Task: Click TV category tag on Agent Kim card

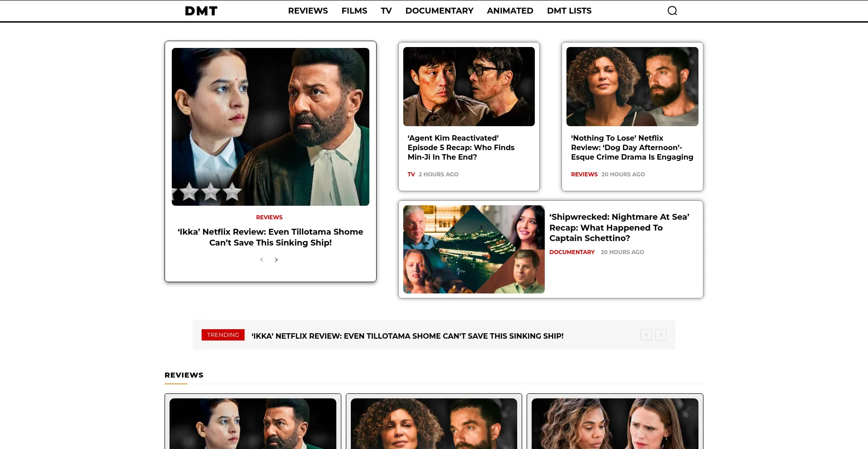Action: click(411, 174)
